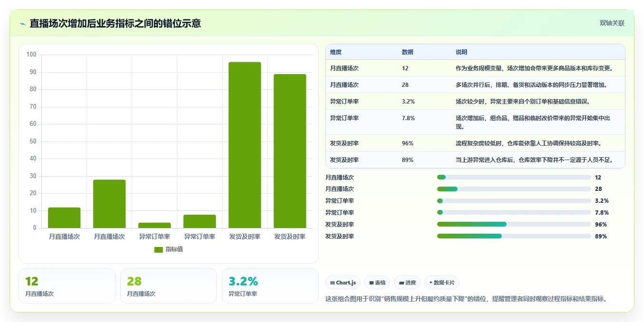Click the progress bar showing 12

click(514, 177)
